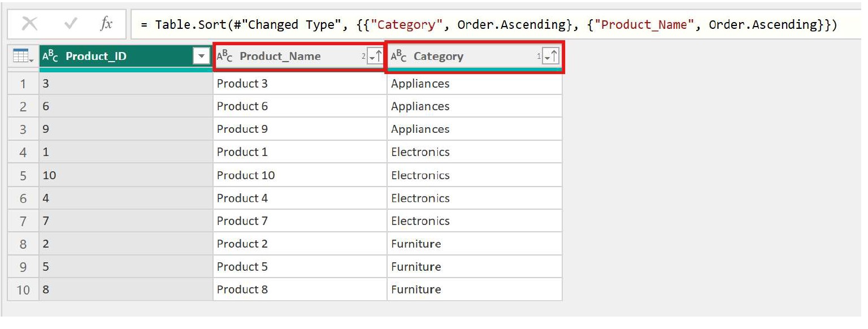
Task: Click into the Table.Sort formula bar
Action: 495,24
